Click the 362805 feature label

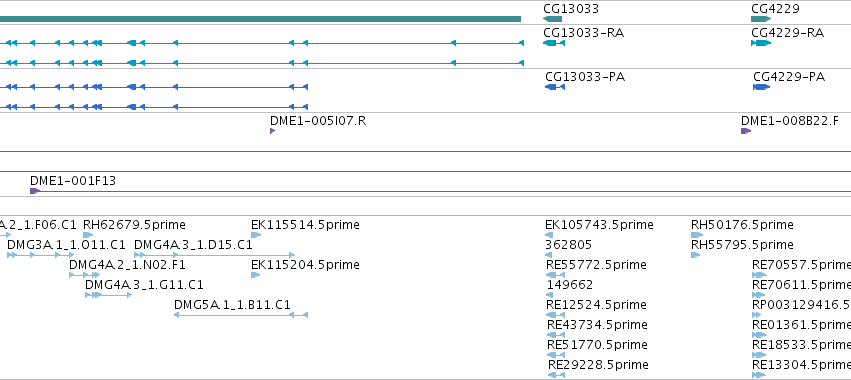coord(568,245)
